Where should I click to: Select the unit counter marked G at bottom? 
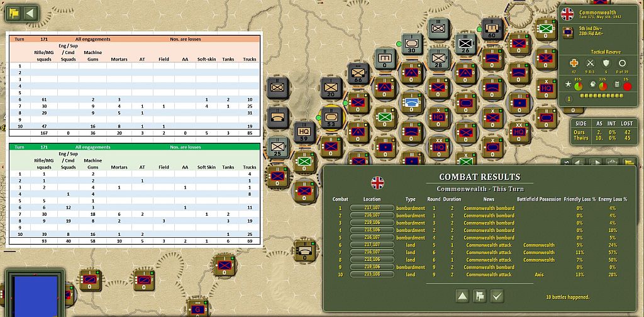point(197,309)
